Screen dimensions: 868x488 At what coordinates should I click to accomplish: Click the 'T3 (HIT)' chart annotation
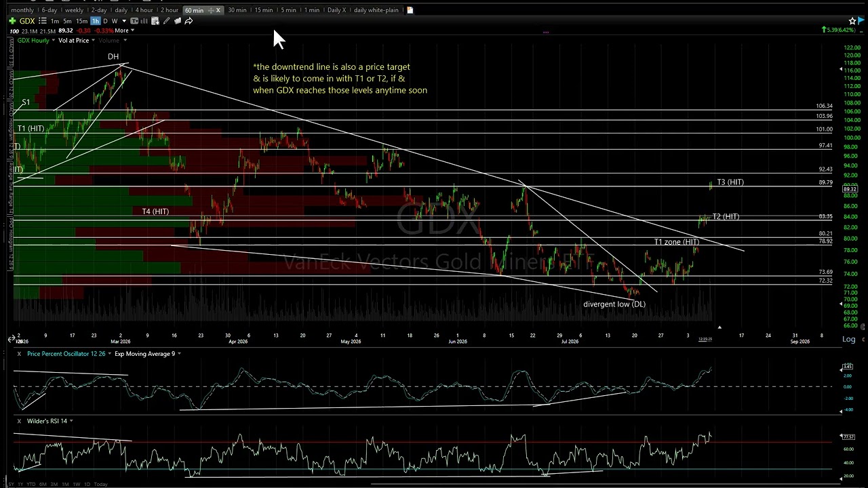point(730,182)
